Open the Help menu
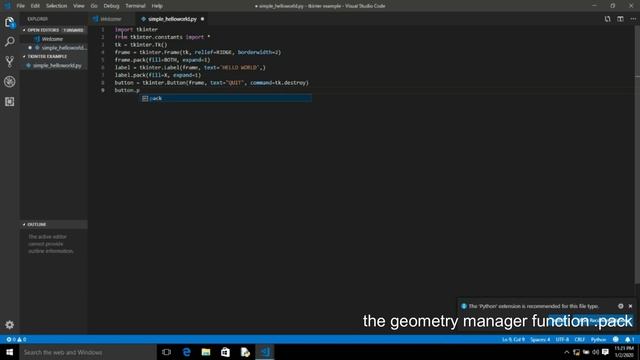This screenshot has height=360, width=640. coord(157,6)
